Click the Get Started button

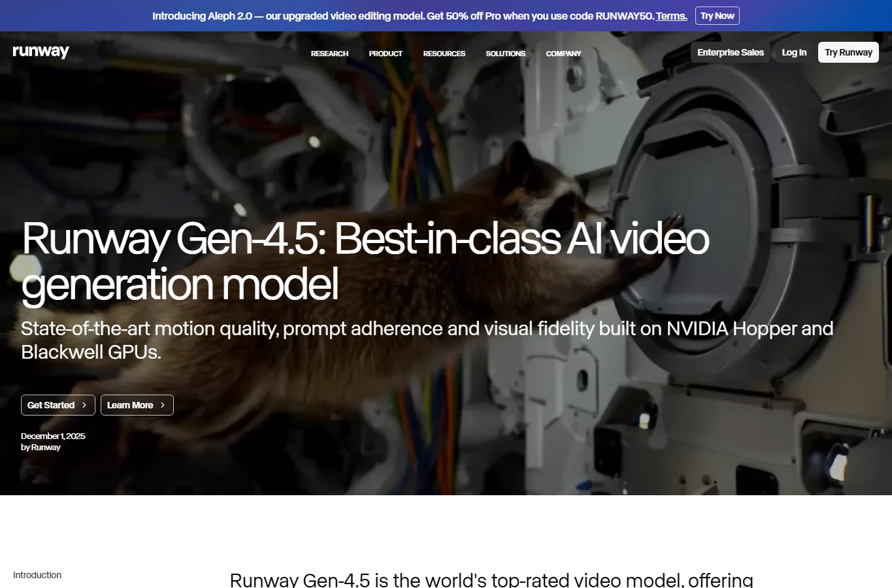pyautogui.click(x=58, y=405)
